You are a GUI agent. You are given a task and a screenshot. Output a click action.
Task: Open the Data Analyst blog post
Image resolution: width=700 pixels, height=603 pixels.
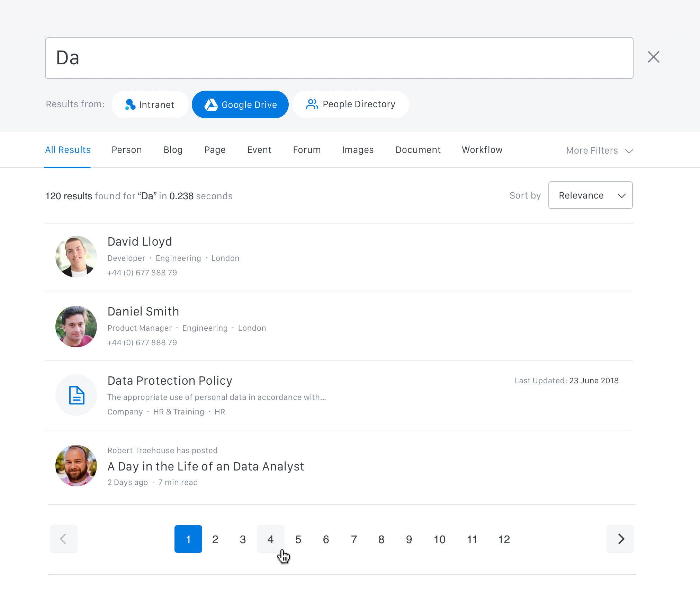[x=206, y=466]
